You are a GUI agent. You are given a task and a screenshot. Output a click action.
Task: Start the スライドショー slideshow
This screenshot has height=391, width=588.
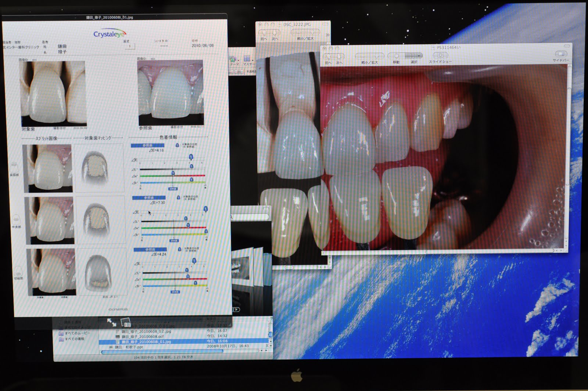click(x=440, y=56)
